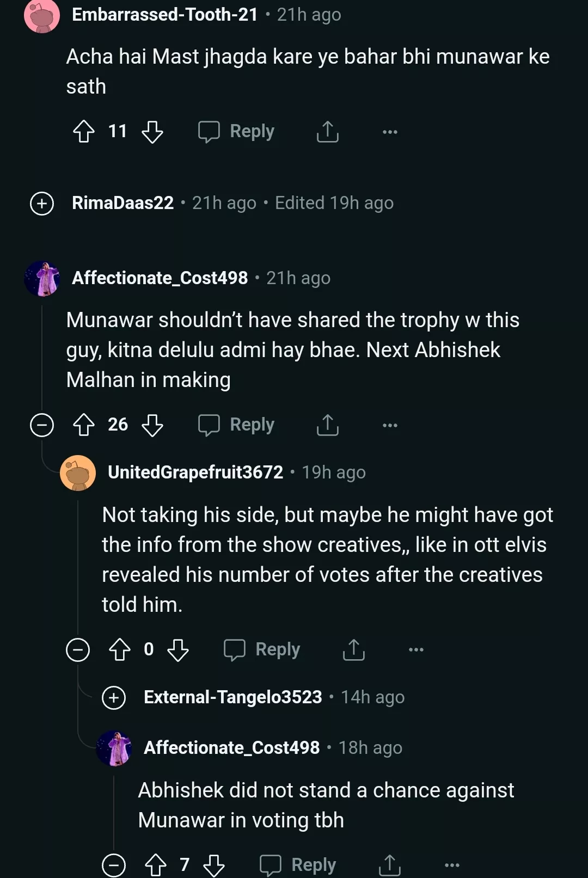Open UnitedGrapefruit3672's profile via username
This screenshot has height=878, width=588.
pyautogui.click(x=195, y=472)
